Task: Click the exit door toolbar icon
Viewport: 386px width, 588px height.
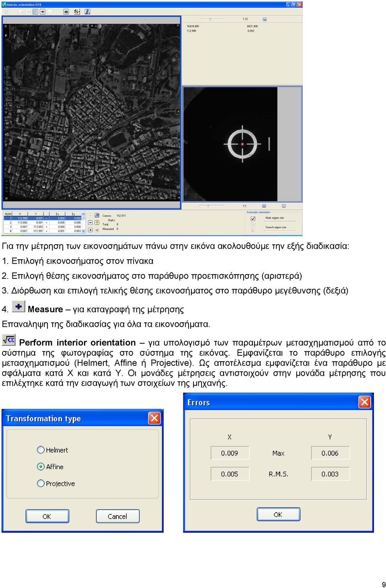Action: coord(87,12)
